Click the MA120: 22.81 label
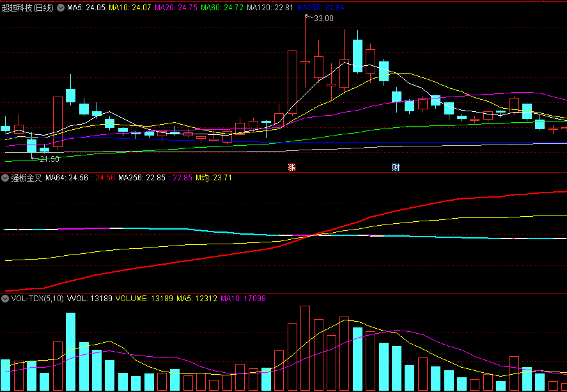 [x=270, y=8]
